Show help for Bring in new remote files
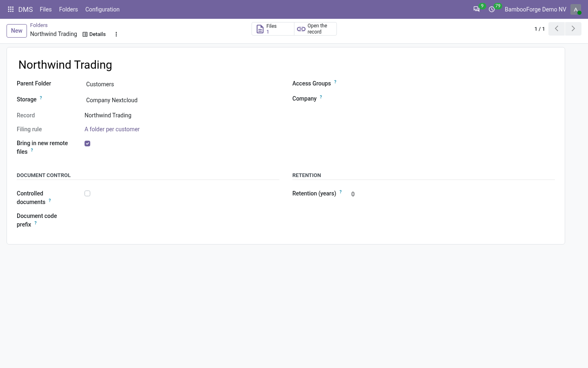The width and height of the screenshot is (588, 368). tap(32, 150)
